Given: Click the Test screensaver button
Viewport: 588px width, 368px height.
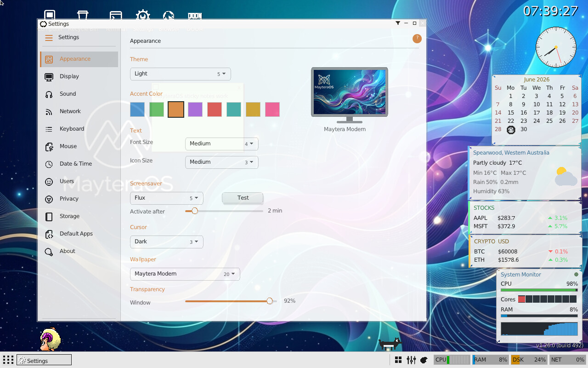Looking at the screenshot, I should (x=243, y=198).
